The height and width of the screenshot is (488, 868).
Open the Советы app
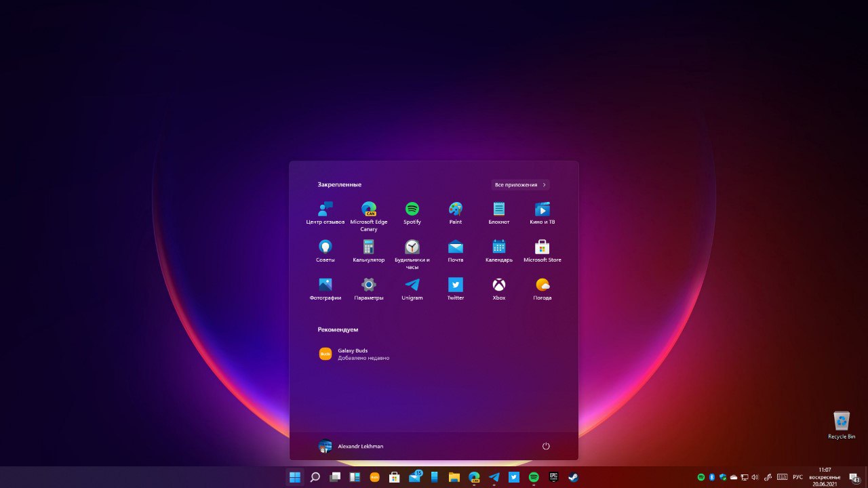point(325,251)
